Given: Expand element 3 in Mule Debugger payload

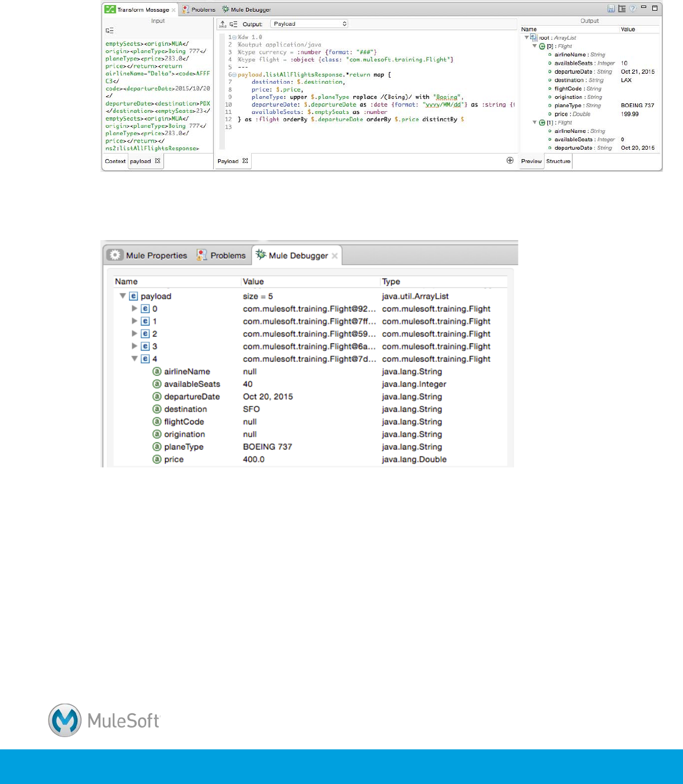Looking at the screenshot, I should click(134, 346).
